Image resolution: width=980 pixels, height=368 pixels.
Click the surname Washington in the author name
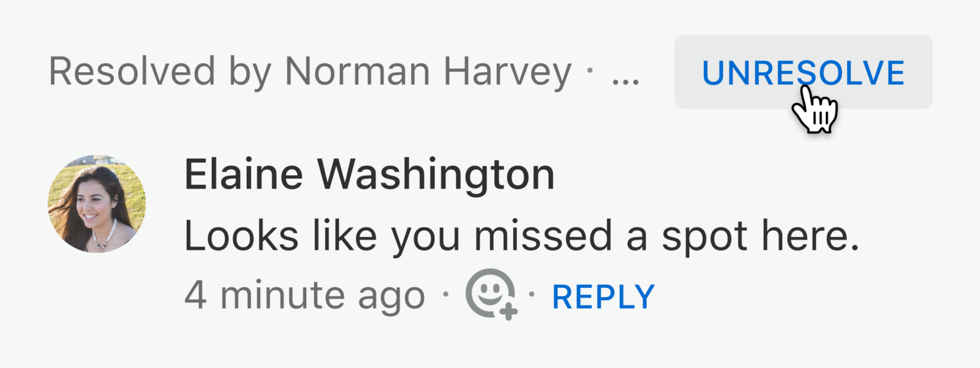pyautogui.click(x=436, y=175)
